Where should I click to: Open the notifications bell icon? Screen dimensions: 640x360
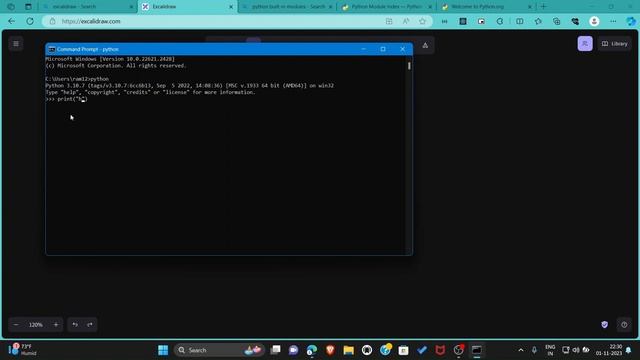(629, 350)
